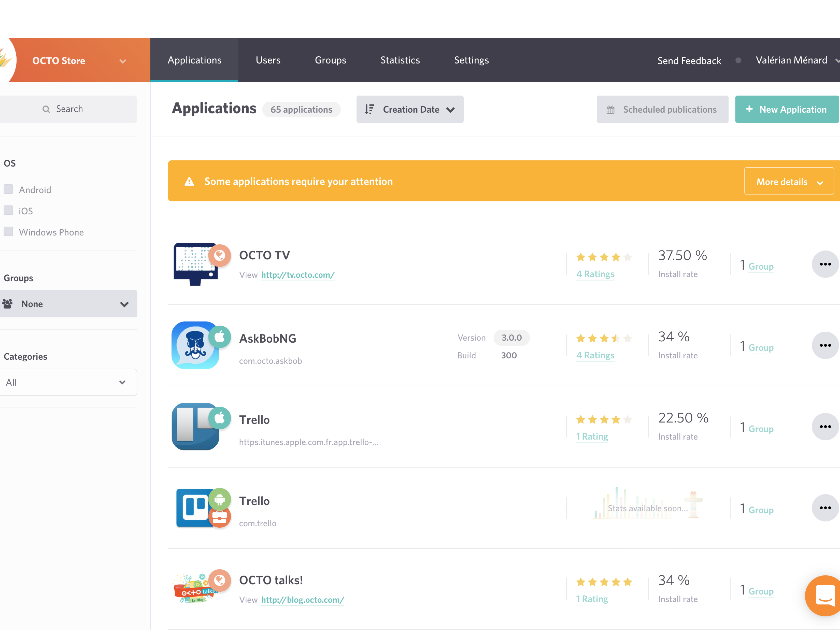This screenshot has width=840, height=630.
Task: Click the 22.50 % install rate
Action: pyautogui.click(x=683, y=418)
